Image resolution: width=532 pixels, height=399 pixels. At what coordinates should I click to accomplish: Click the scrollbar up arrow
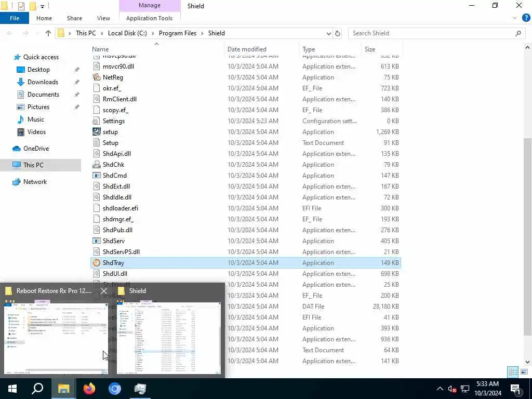pyautogui.click(x=527, y=48)
